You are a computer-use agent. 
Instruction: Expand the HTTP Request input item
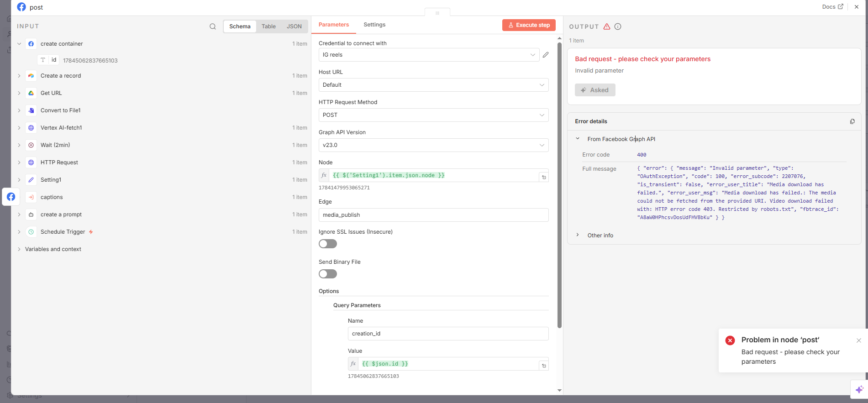tap(19, 162)
